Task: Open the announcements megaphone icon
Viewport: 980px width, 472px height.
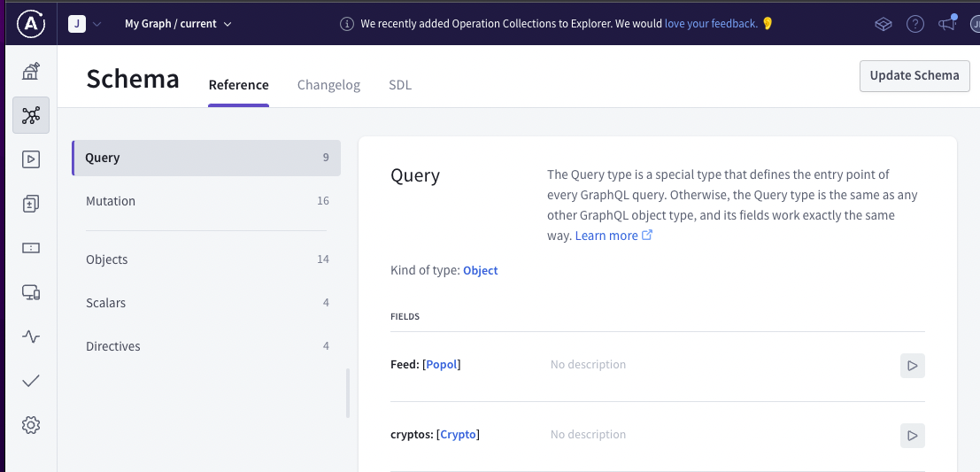Action: coord(947,23)
